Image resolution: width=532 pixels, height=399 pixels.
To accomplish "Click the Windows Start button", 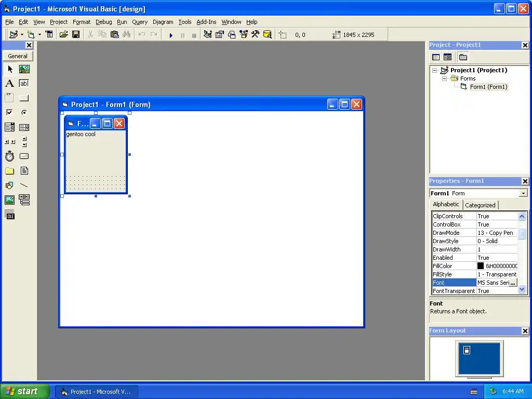I will click(24, 391).
